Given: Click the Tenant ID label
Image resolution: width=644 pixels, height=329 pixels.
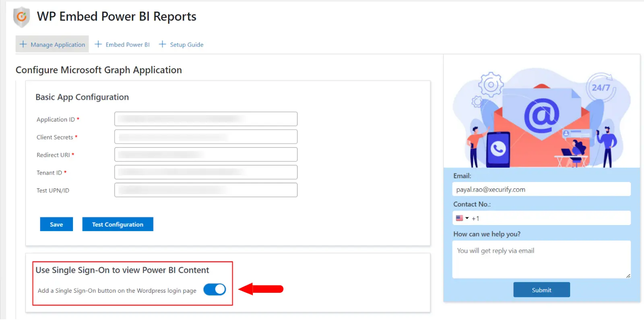Looking at the screenshot, I should pyautogui.click(x=49, y=173).
